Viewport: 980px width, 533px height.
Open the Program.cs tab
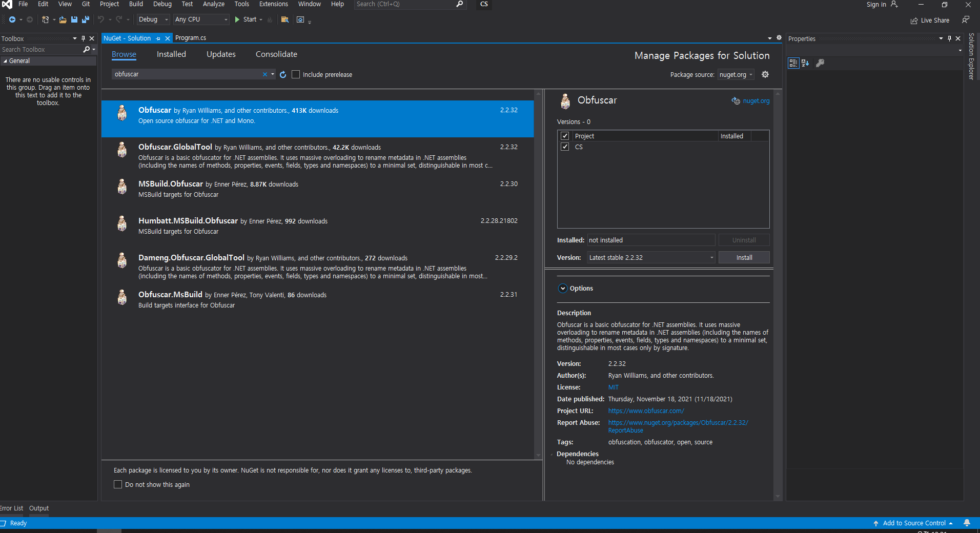191,38
